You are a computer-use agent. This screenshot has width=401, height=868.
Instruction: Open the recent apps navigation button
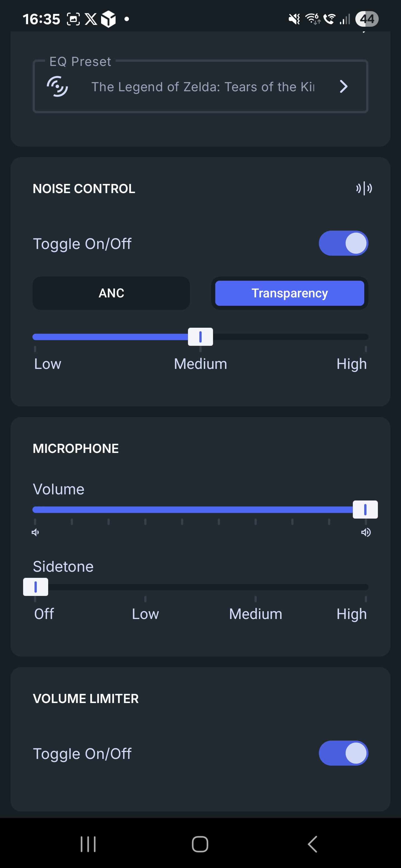tap(88, 844)
